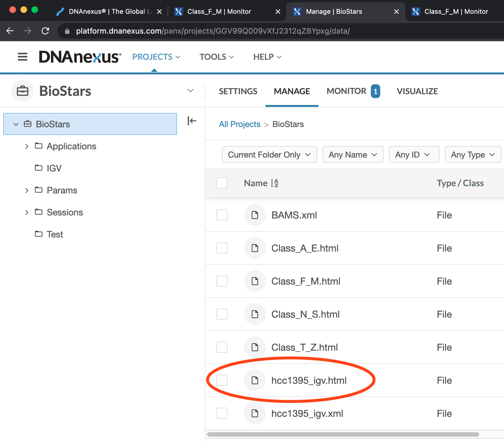
Task: Select the hcc1395_igv.html checkbox
Action: click(222, 380)
